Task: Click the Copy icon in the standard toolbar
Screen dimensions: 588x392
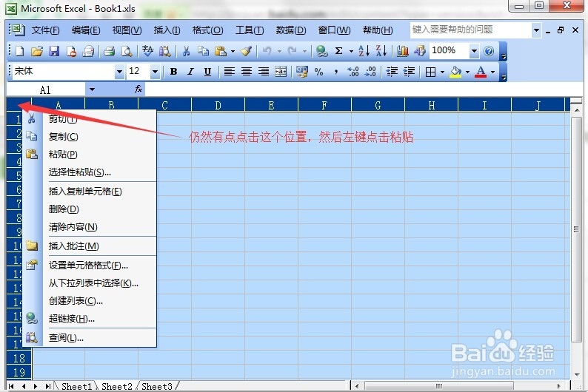Action: [x=203, y=51]
